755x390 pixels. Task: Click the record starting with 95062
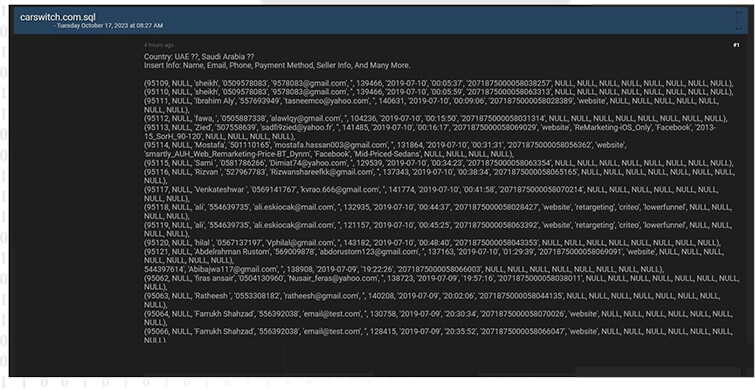442,282
